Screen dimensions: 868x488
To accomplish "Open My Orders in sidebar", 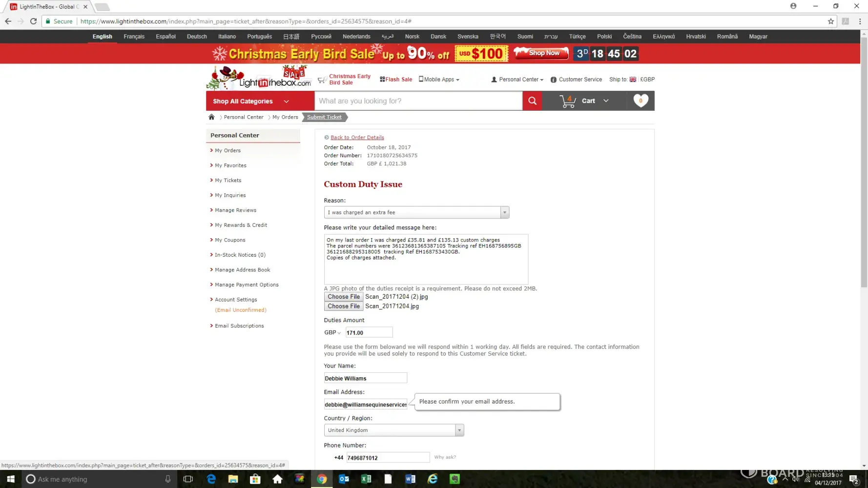I will tap(228, 150).
